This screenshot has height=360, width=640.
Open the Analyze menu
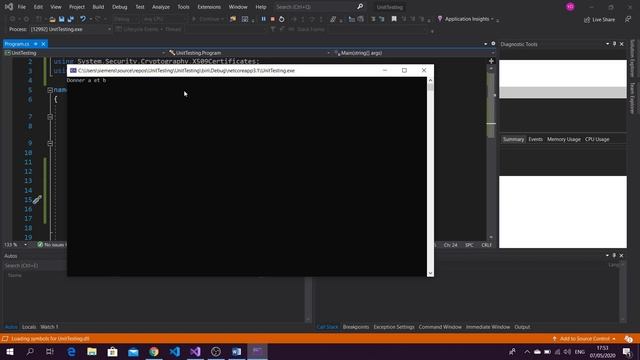pos(161,7)
